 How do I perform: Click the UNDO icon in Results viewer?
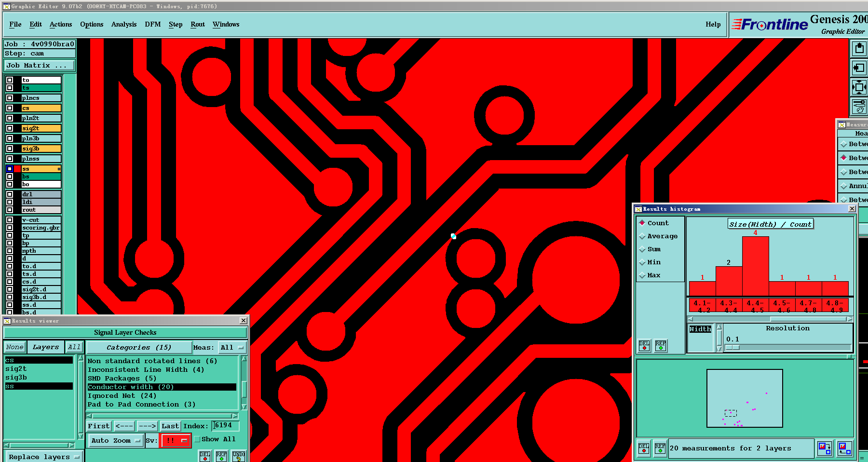[239, 456]
